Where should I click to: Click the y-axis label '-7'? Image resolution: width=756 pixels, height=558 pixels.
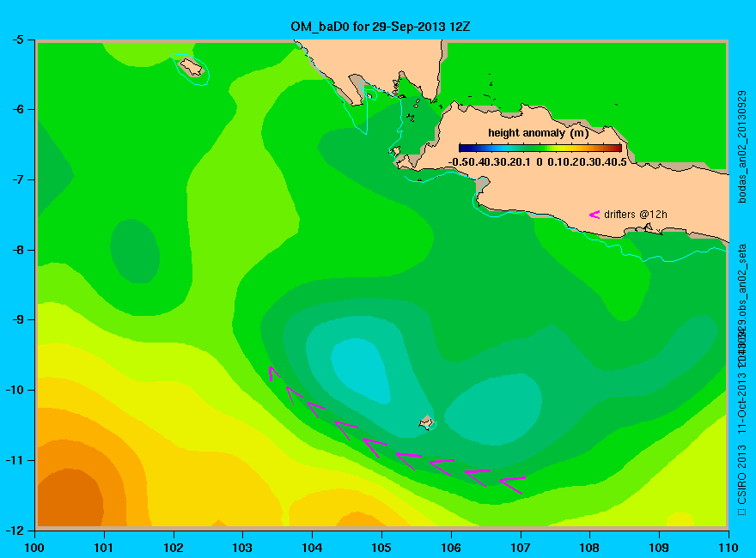(x=17, y=179)
